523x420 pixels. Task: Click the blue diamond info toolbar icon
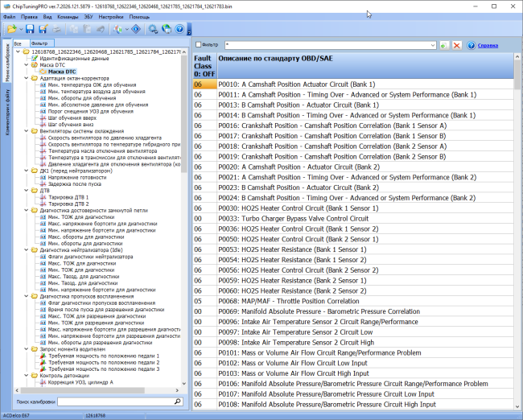coord(136,29)
